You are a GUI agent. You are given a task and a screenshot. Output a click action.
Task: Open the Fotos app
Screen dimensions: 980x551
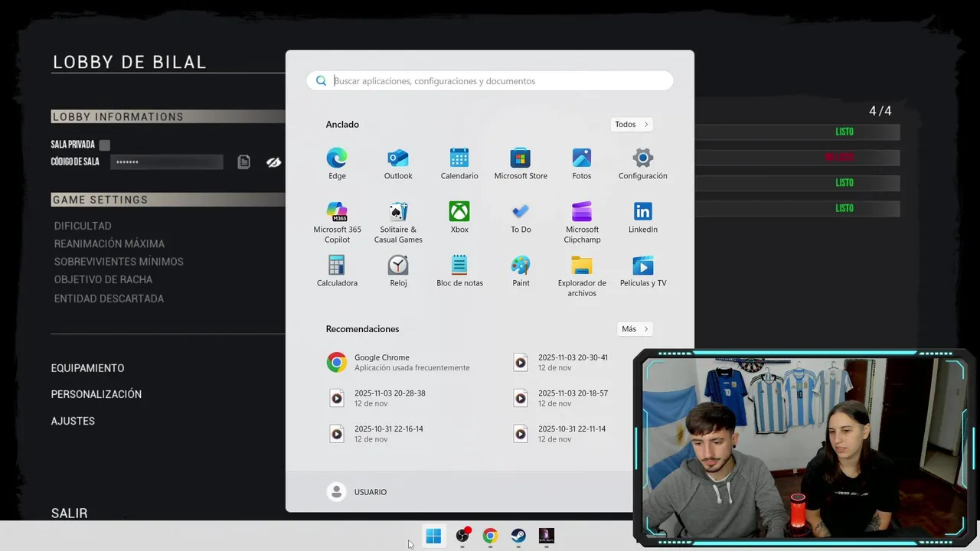tap(582, 164)
